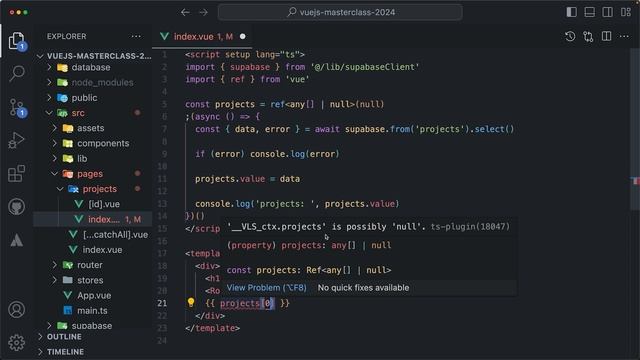Image resolution: width=640 pixels, height=360 pixels.
Task: Open main.ts file
Action: pyautogui.click(x=93, y=310)
